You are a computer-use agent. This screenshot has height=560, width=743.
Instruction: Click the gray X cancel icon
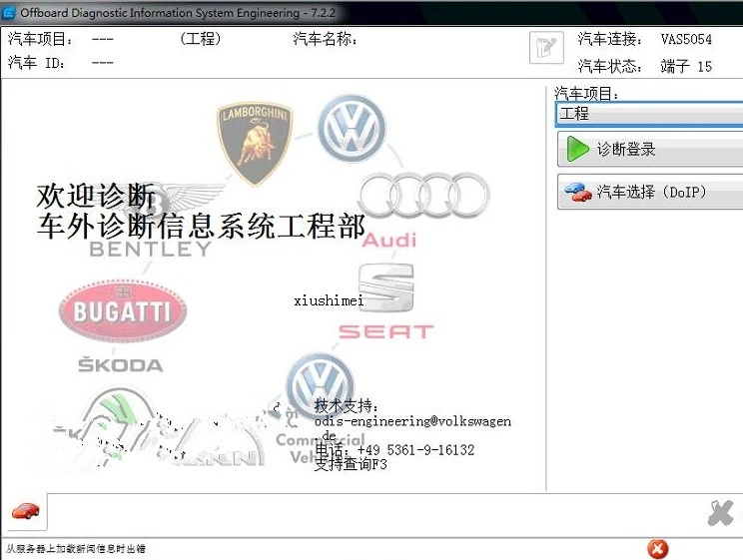[721, 512]
